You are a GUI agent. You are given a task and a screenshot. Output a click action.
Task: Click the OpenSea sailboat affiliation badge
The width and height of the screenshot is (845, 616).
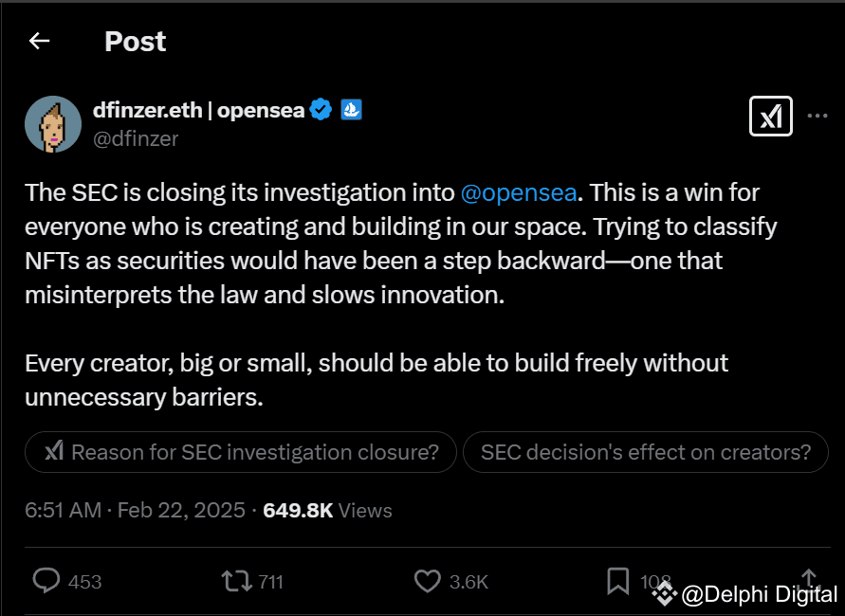(351, 110)
